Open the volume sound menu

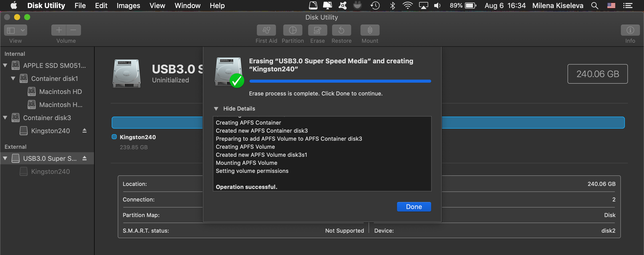tap(437, 6)
